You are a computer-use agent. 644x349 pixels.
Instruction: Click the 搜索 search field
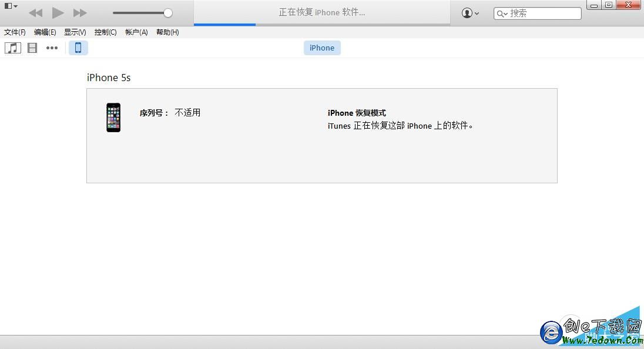point(537,13)
